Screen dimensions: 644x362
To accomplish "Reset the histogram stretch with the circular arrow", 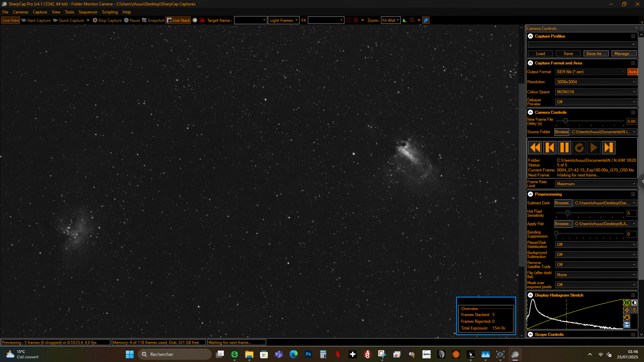I will coord(627,317).
